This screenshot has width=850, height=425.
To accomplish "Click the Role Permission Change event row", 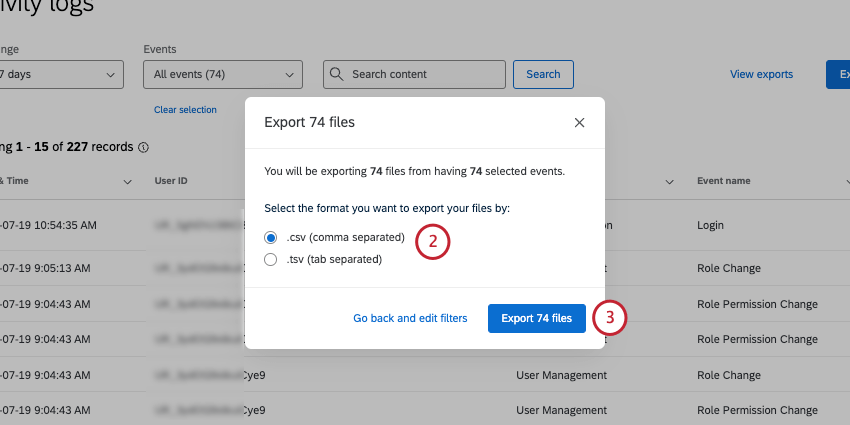I will (x=757, y=304).
